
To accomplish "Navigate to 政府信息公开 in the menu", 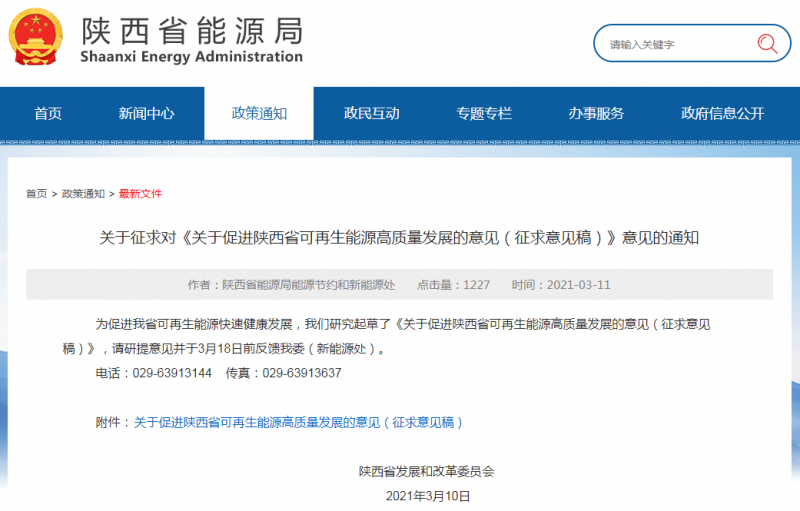I will click(x=722, y=114).
